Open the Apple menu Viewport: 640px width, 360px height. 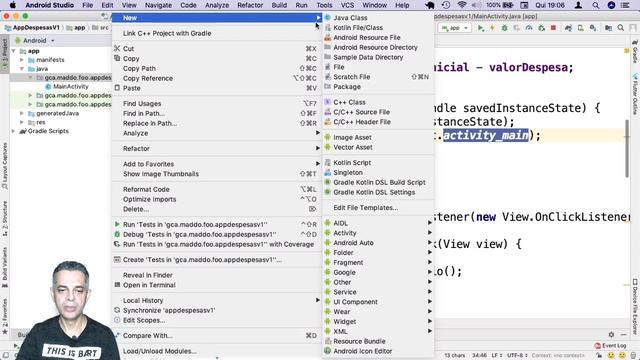pos(13,5)
